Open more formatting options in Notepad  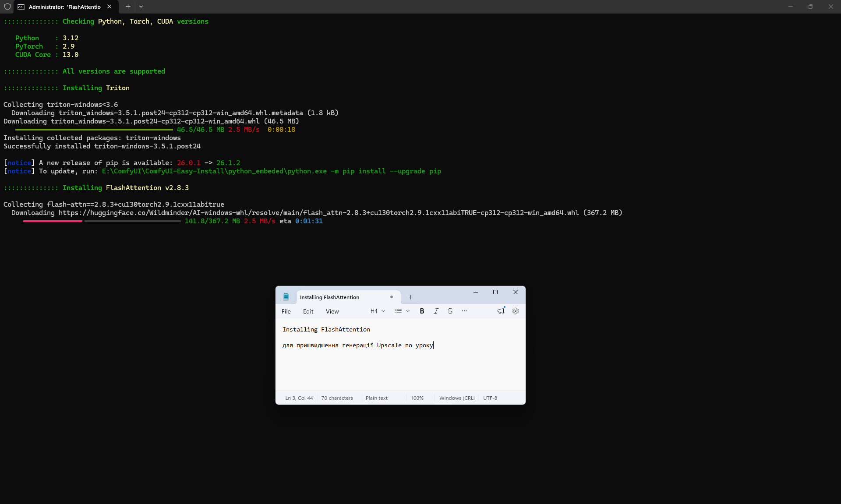coord(464,311)
